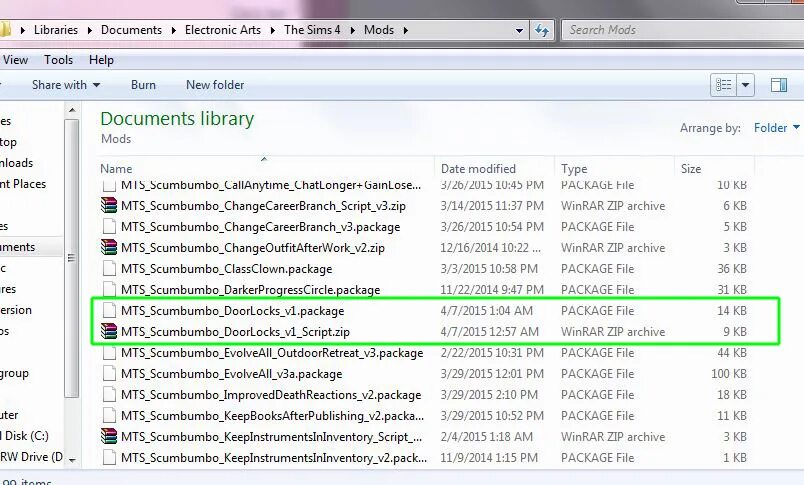804x485 pixels.
Task: Select MTS_Scumbumbo_ChangeOutfitAfterWork_v2.zip file name
Action: click(253, 248)
